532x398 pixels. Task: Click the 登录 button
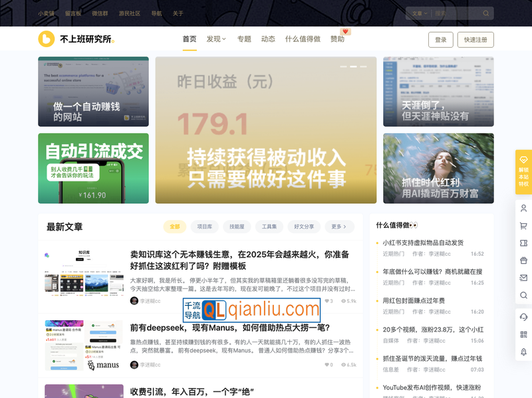[x=441, y=40]
